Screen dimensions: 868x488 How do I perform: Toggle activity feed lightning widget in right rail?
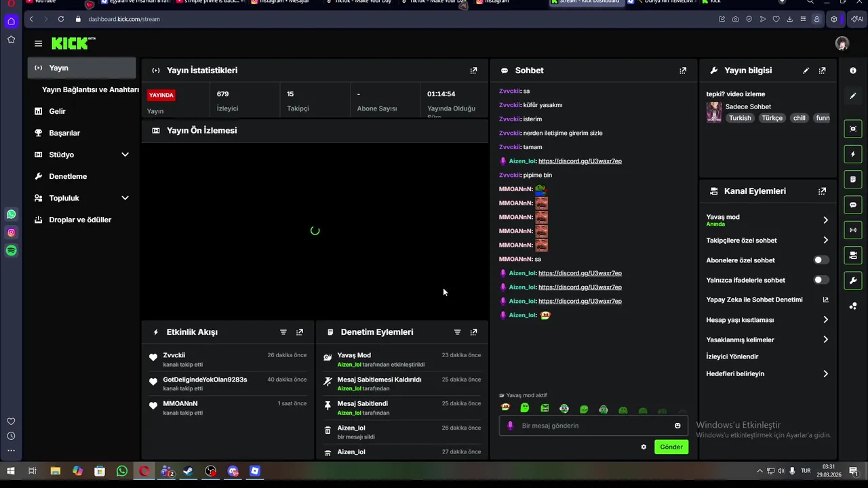coord(853,155)
